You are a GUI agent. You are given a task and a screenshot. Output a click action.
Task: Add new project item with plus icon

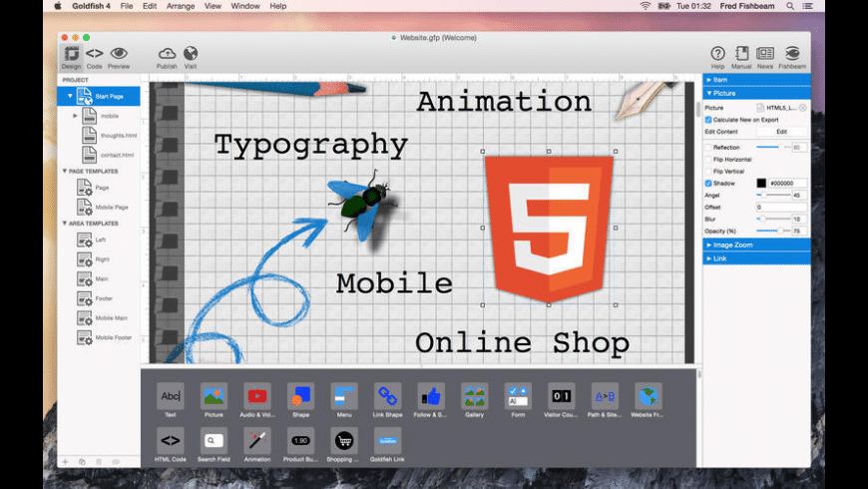tap(65, 461)
